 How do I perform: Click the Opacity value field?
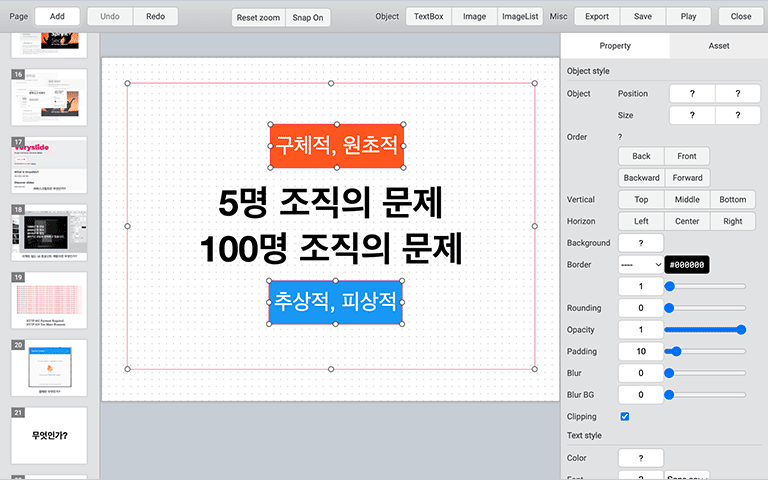[x=641, y=330]
